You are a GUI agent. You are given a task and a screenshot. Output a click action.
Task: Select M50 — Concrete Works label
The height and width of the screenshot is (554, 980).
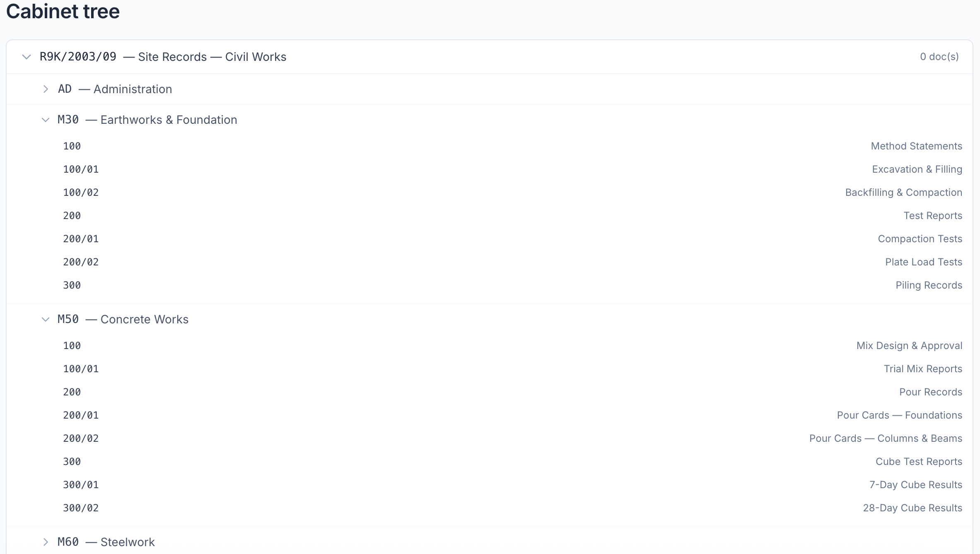click(123, 320)
